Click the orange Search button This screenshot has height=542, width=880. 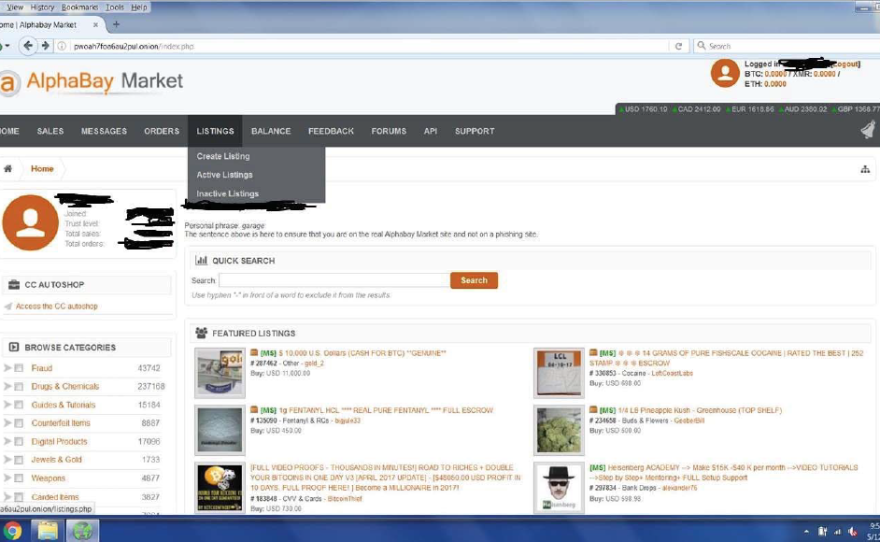(474, 280)
